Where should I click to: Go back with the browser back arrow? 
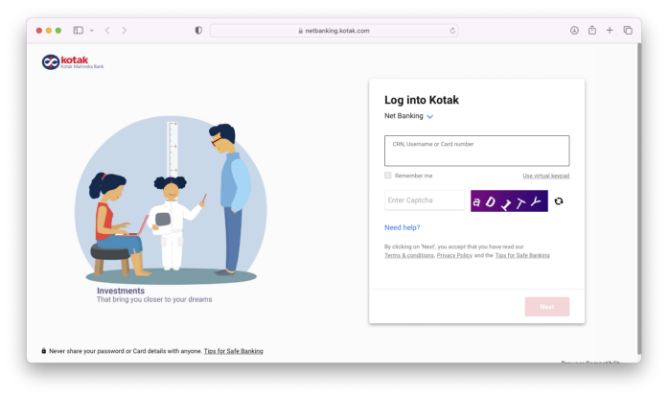tap(107, 30)
